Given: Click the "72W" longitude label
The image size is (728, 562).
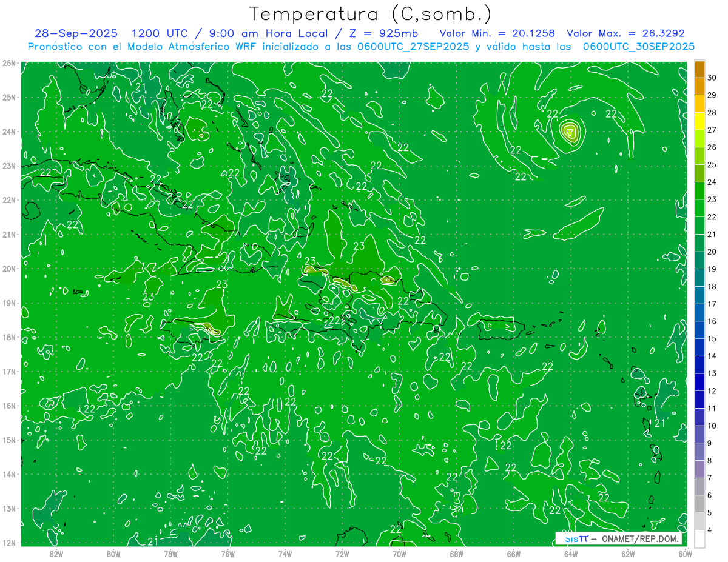Looking at the screenshot, I should point(342,554).
